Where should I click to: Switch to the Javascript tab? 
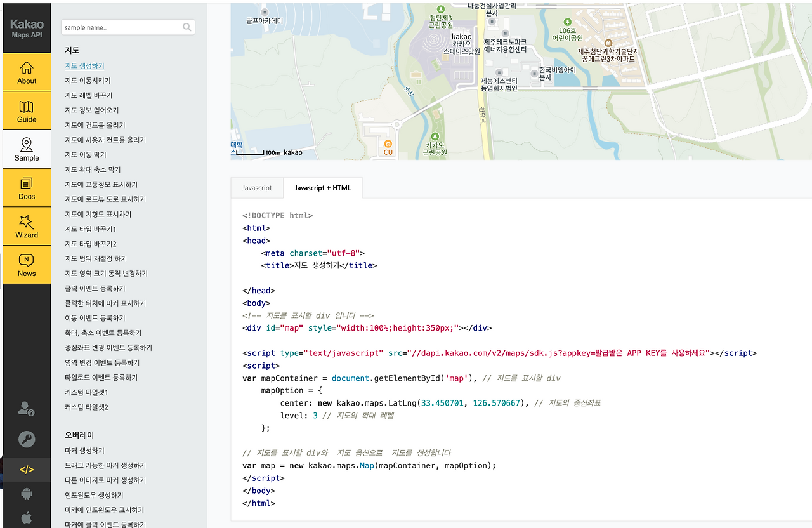tap(256, 187)
